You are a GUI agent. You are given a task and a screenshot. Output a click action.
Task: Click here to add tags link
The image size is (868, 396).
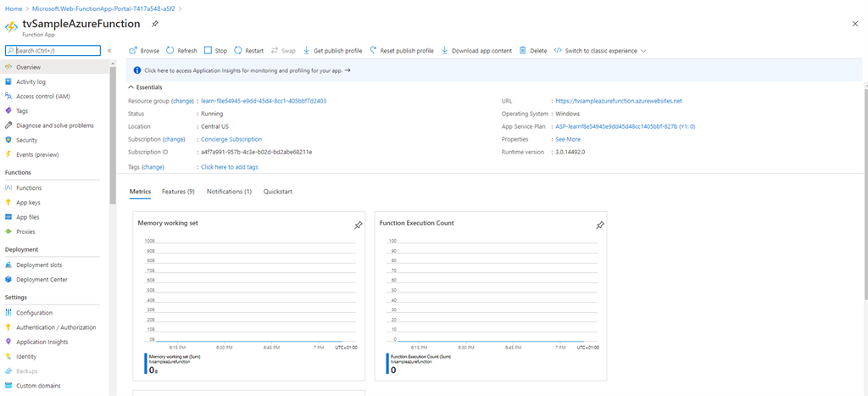coord(229,167)
